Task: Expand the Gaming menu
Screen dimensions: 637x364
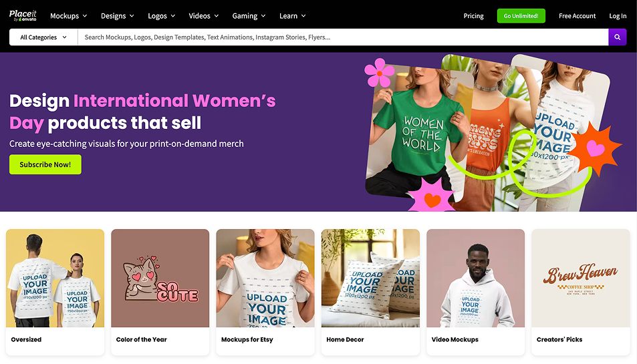Action: tap(249, 16)
